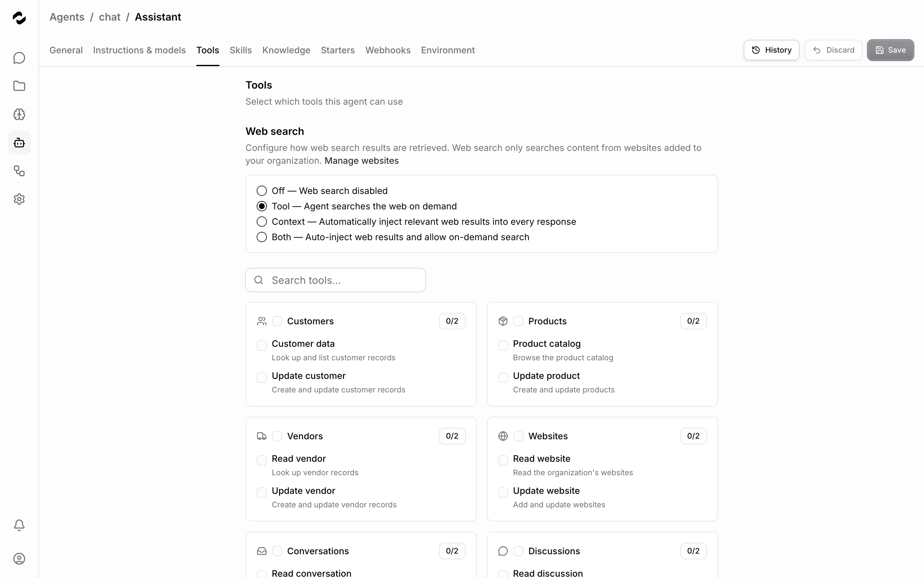The image size is (924, 578).
Task: Switch to the Environment tab
Action: (x=448, y=50)
